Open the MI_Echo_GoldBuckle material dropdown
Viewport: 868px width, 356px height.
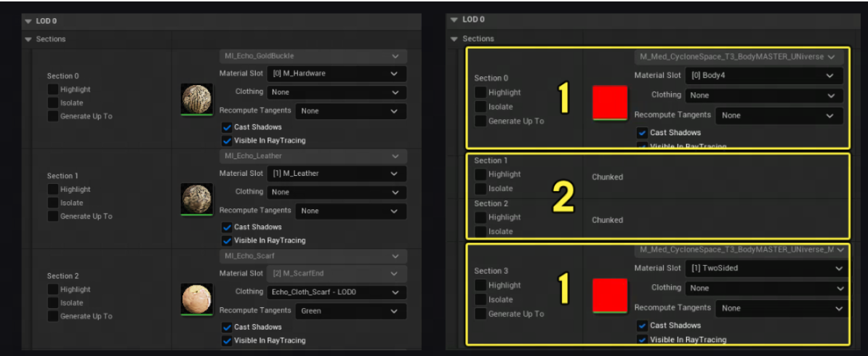pos(313,56)
